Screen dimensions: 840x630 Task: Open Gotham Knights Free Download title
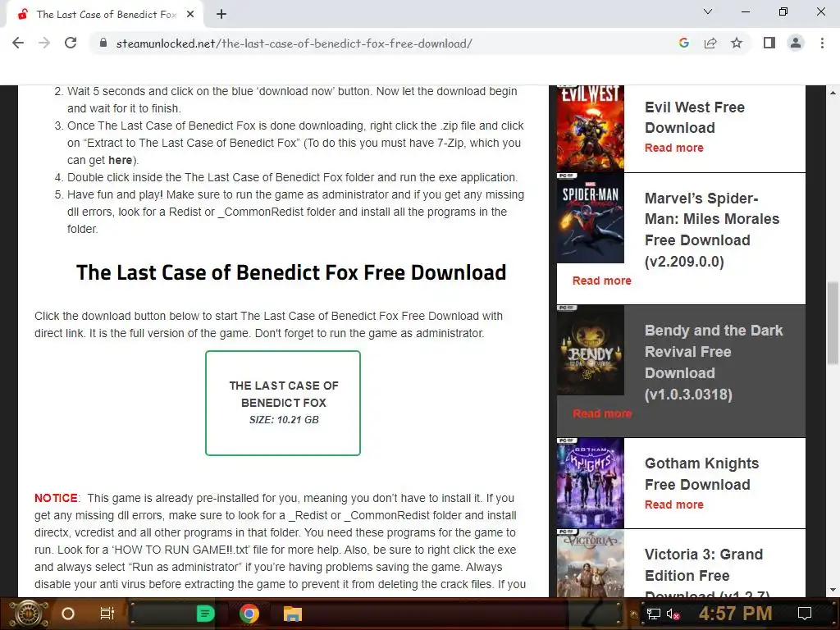point(701,473)
